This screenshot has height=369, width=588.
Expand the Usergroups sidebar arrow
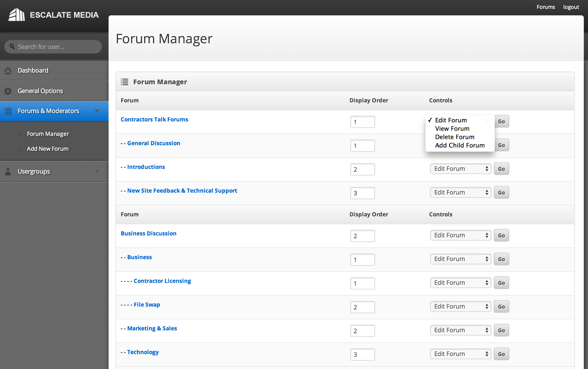[x=97, y=171]
